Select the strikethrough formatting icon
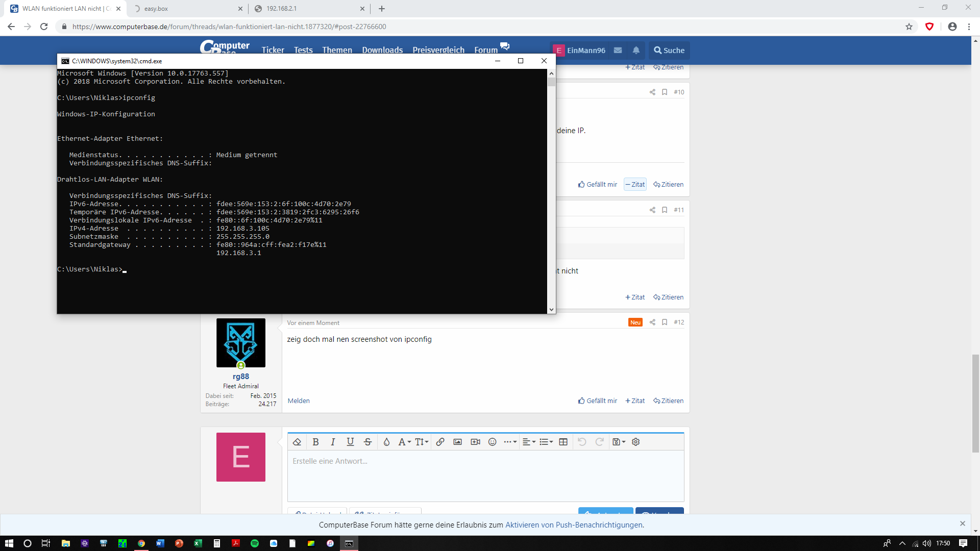 click(367, 442)
